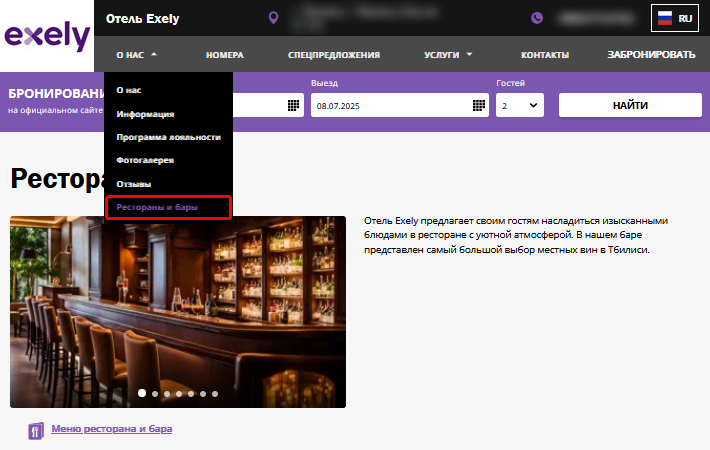Select sixth slider dot indicator
The image size is (710, 450).
click(203, 394)
